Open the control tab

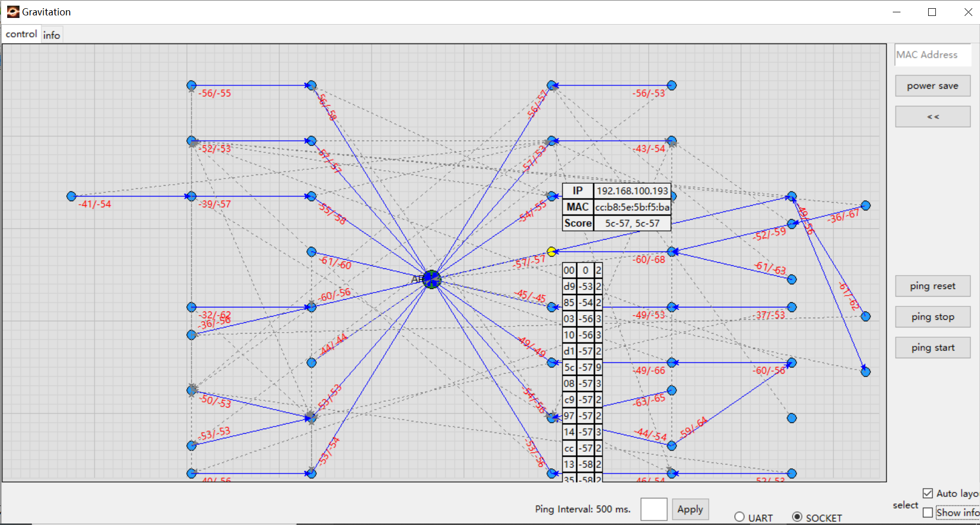pyautogui.click(x=22, y=34)
